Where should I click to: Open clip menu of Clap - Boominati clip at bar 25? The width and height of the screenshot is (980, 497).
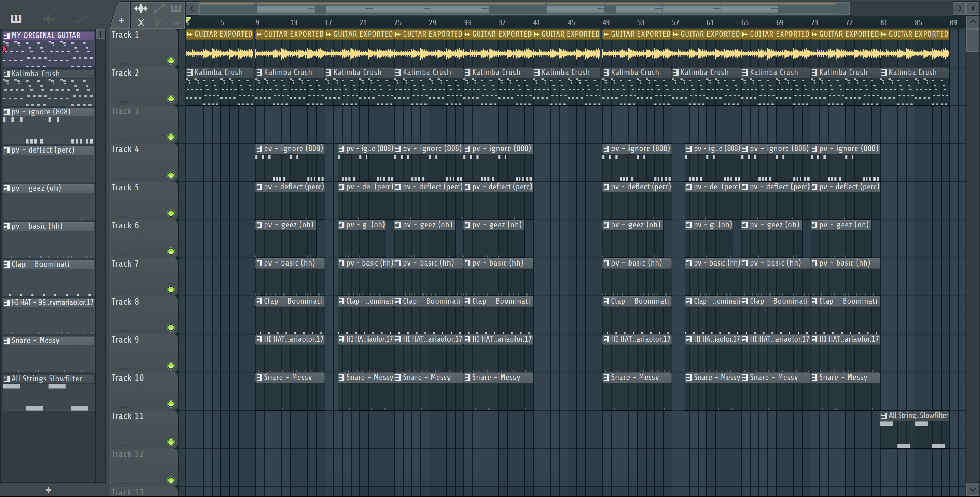[398, 301]
